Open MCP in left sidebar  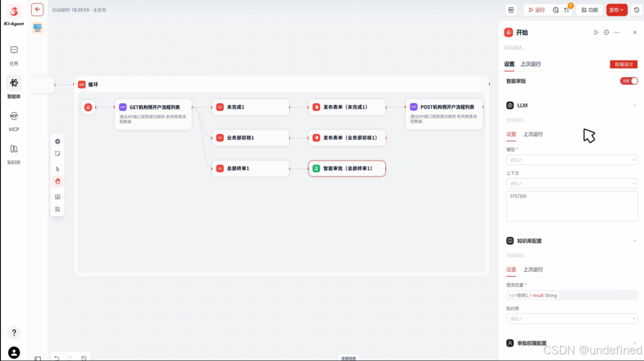click(14, 121)
